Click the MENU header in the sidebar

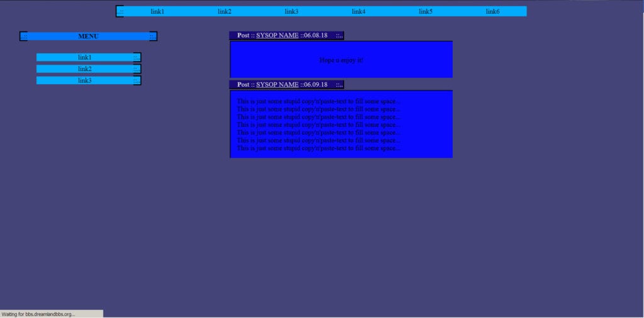tap(88, 36)
